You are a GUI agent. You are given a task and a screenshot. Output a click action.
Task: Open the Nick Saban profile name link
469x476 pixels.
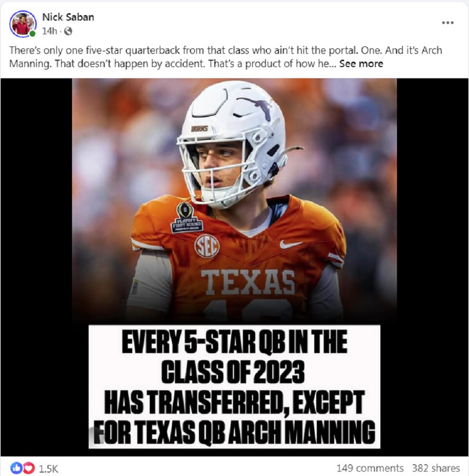(68, 17)
